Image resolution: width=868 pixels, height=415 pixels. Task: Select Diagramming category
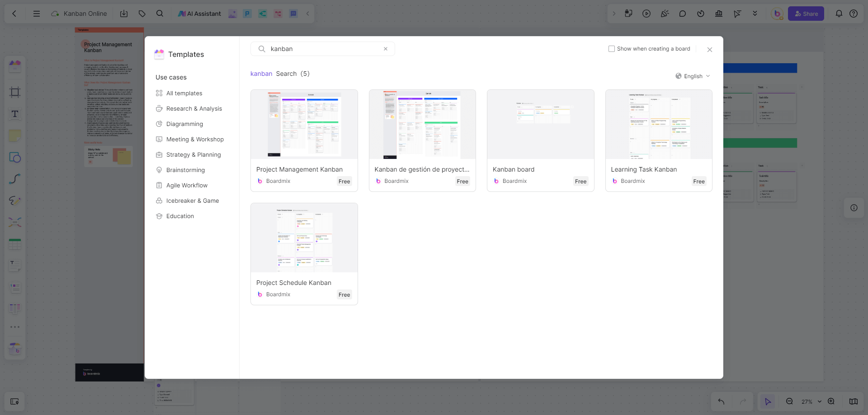[179, 124]
